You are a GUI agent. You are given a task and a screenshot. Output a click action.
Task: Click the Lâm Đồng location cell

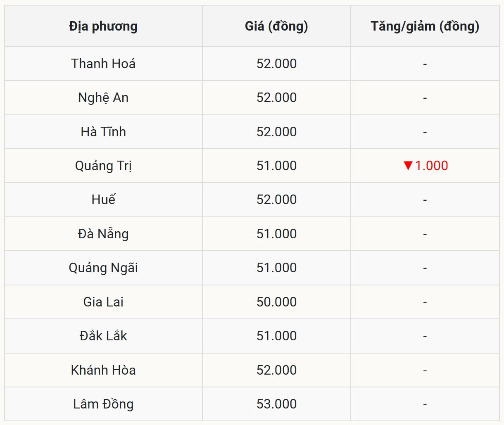coord(103,404)
